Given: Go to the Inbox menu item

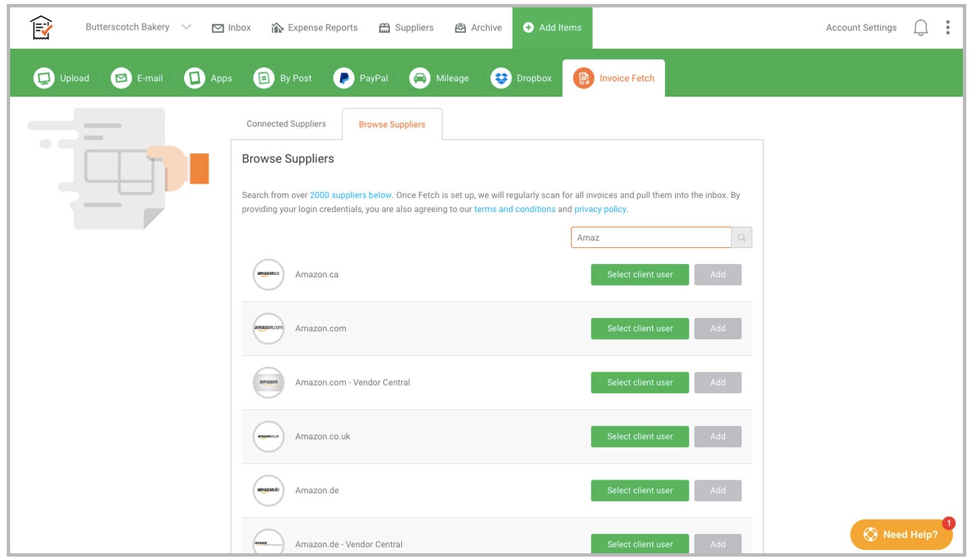Looking at the screenshot, I should [231, 28].
